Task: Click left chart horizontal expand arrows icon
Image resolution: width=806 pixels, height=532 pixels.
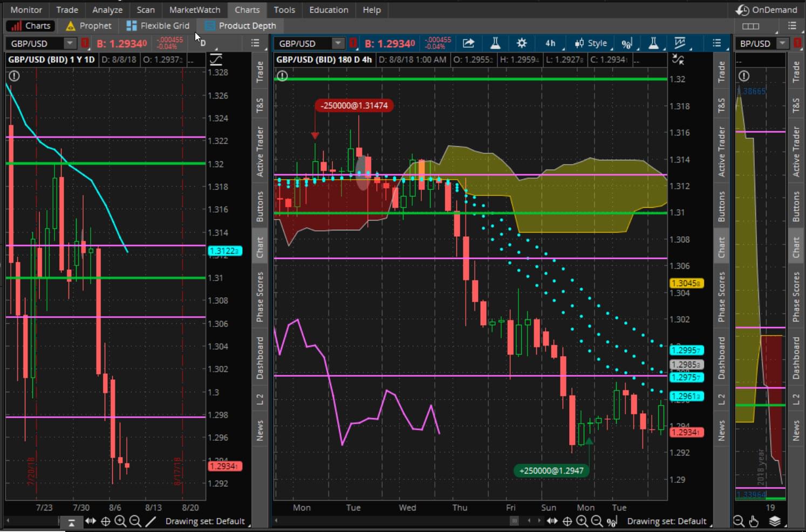Action: coord(91,521)
